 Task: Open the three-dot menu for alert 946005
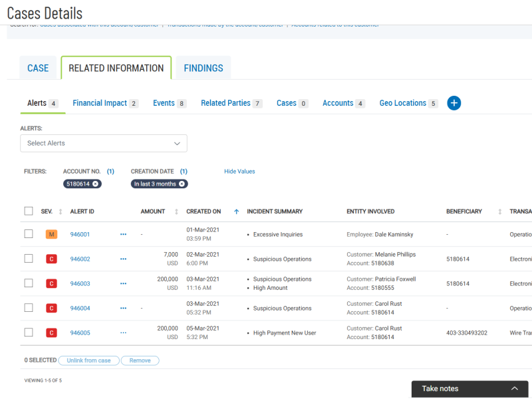(x=123, y=332)
